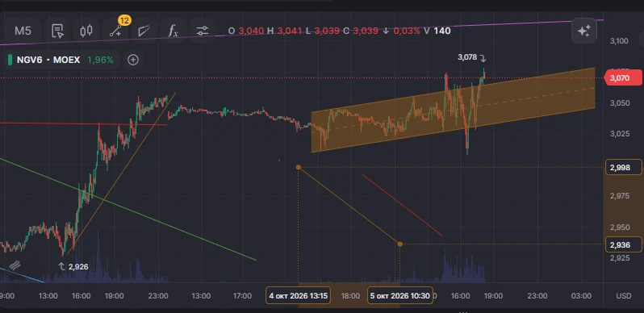Open drawing tools with badge 12
Image resolution: width=644 pixels, height=313 pixels.
[116, 31]
